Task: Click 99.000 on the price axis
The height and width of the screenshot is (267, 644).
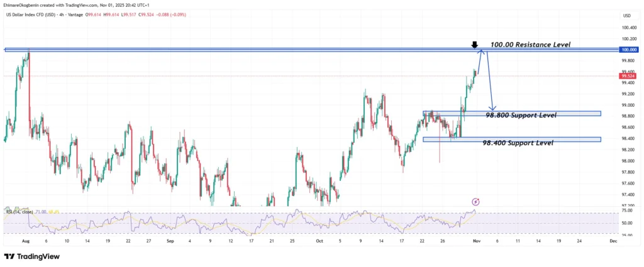Action: [627, 105]
